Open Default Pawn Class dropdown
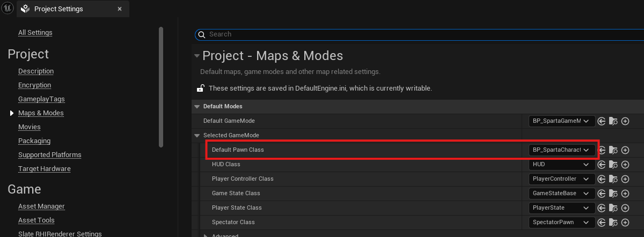644x237 pixels. [562, 150]
